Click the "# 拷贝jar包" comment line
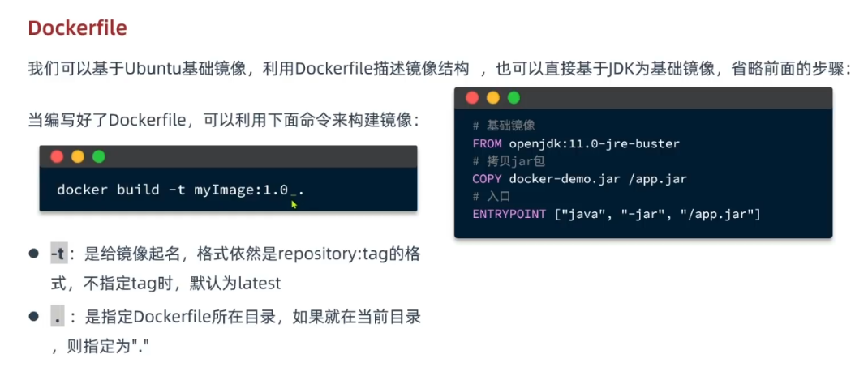This screenshot has height=367, width=868. click(x=509, y=161)
